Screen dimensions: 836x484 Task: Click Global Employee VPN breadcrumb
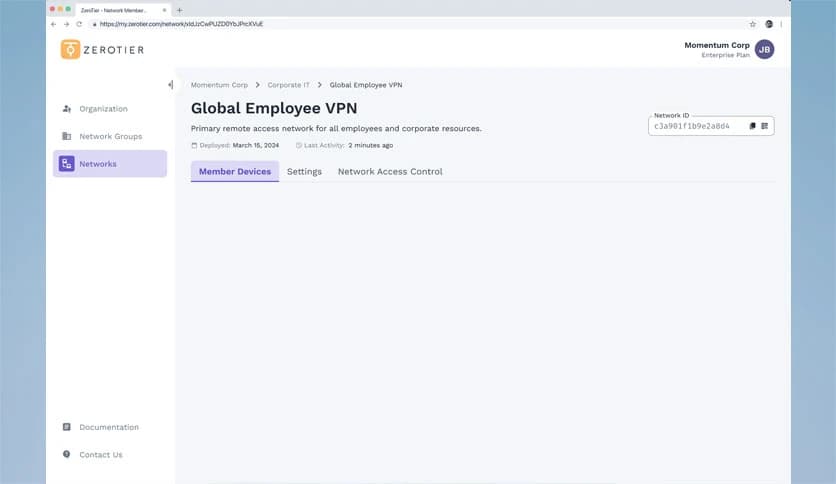pyautogui.click(x=366, y=85)
